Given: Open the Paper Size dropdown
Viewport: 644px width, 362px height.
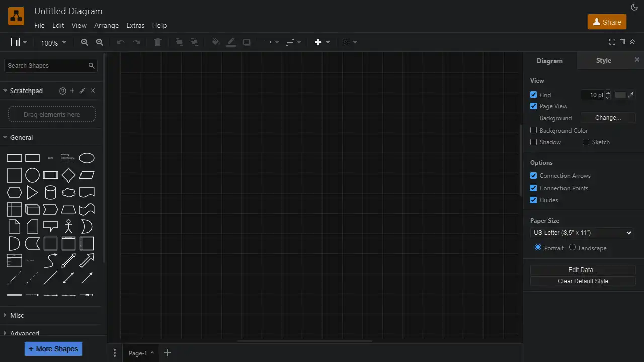Looking at the screenshot, I should [582, 233].
